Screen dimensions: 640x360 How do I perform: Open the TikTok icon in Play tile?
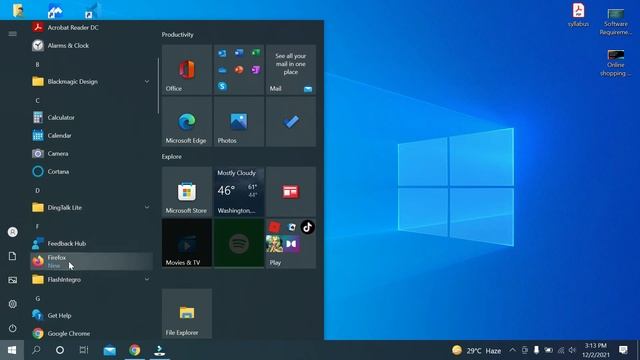click(x=307, y=227)
